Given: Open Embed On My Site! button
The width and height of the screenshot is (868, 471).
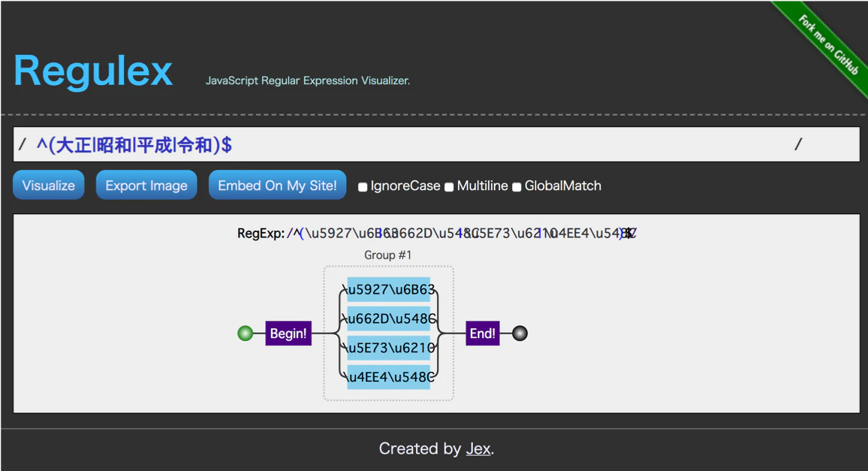Looking at the screenshot, I should [277, 185].
